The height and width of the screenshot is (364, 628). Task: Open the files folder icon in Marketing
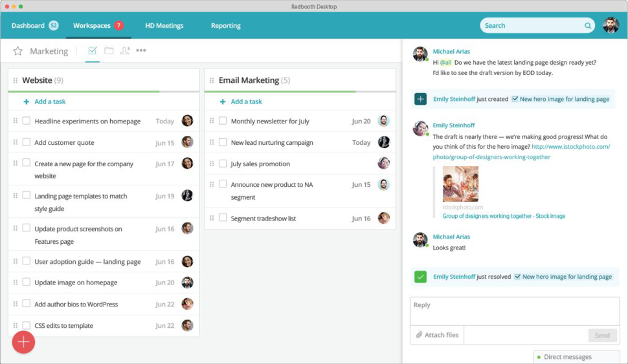tap(109, 50)
